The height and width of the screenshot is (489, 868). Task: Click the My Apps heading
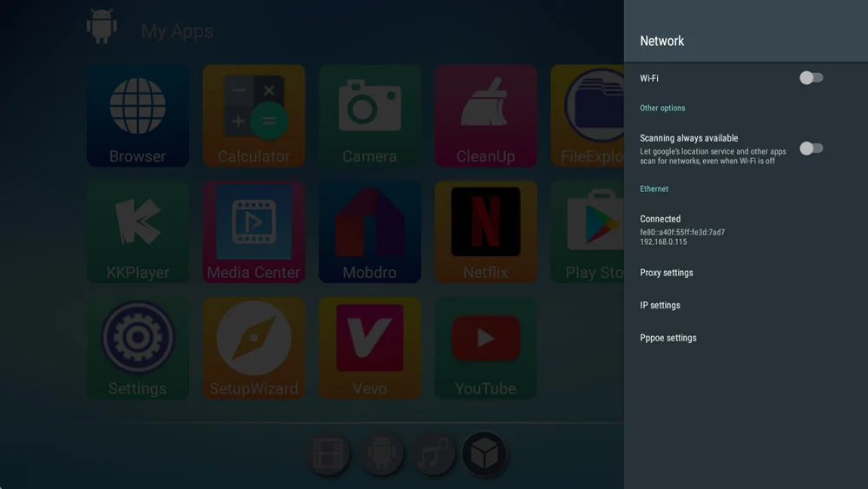(177, 31)
